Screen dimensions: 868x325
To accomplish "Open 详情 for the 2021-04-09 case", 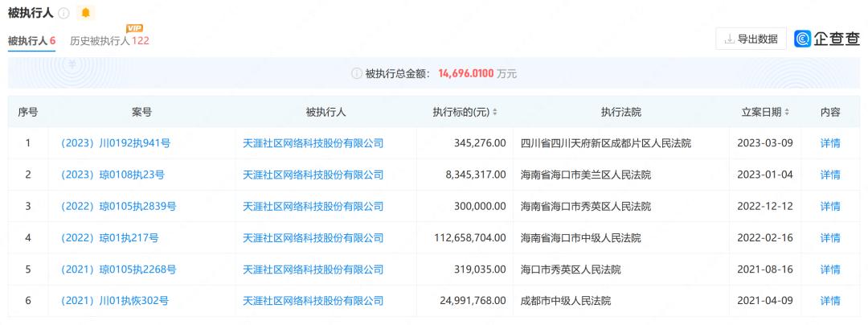I will 830,301.
